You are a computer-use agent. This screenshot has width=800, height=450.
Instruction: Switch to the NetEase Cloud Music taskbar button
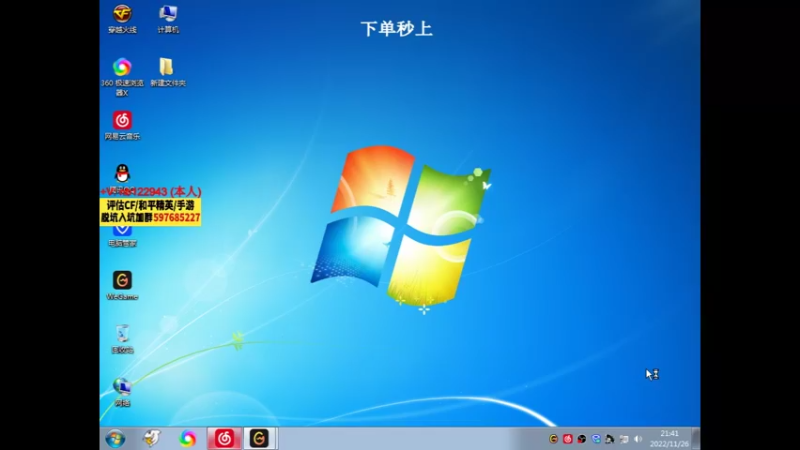tap(224, 438)
